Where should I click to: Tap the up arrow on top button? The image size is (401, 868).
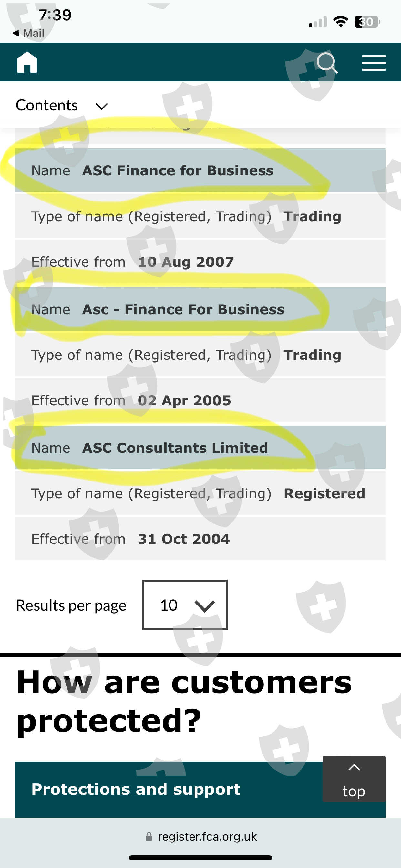(354, 768)
